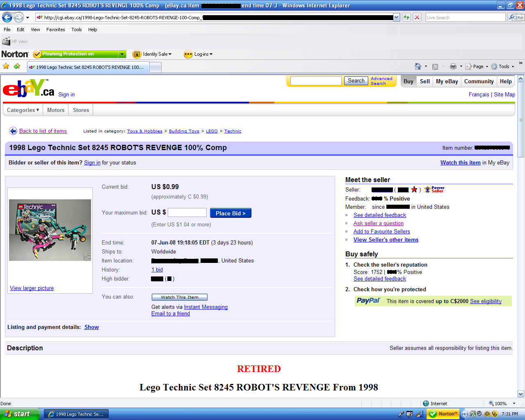The width and height of the screenshot is (525, 420).
Task: Open the Technic category breadcrumb link
Action: (x=233, y=131)
